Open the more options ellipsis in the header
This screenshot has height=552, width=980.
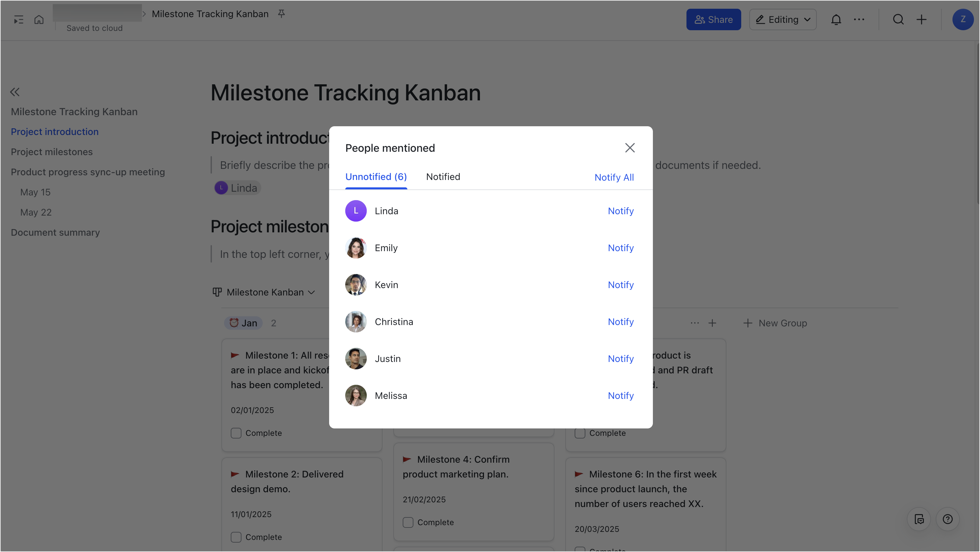[x=859, y=19]
